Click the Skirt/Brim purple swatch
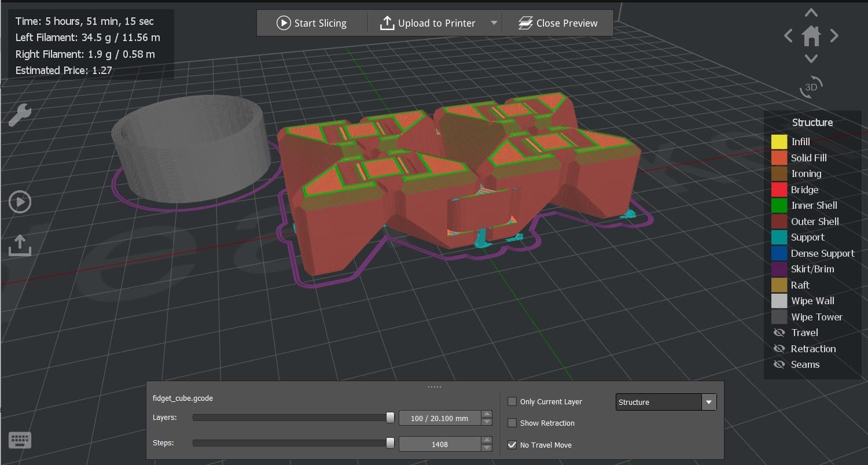 [779, 269]
